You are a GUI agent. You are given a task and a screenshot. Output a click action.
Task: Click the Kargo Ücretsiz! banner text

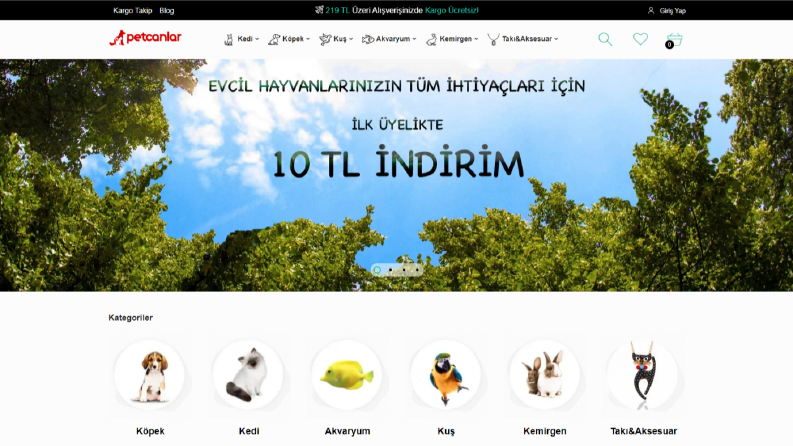click(x=452, y=10)
